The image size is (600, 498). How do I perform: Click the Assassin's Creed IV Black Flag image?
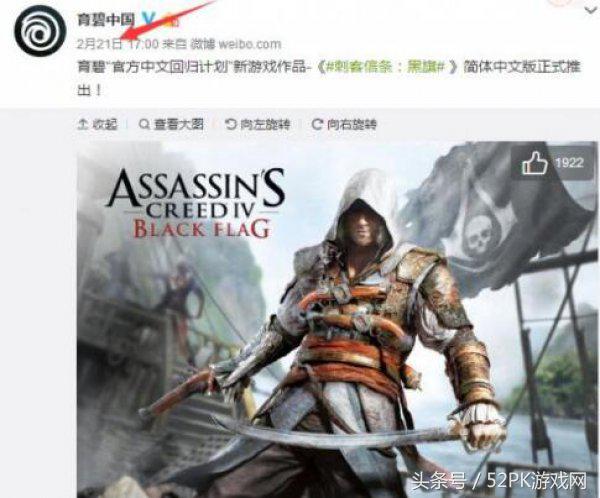(337, 320)
